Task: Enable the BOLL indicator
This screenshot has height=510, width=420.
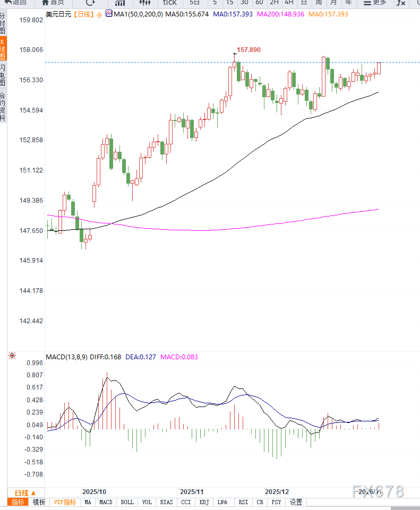Action: pos(127,502)
